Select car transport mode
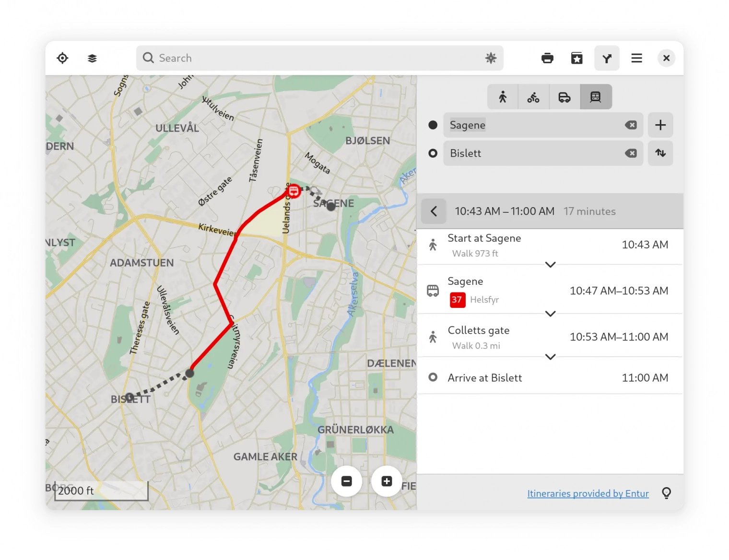Image resolution: width=729 pixels, height=560 pixels. 564,97
